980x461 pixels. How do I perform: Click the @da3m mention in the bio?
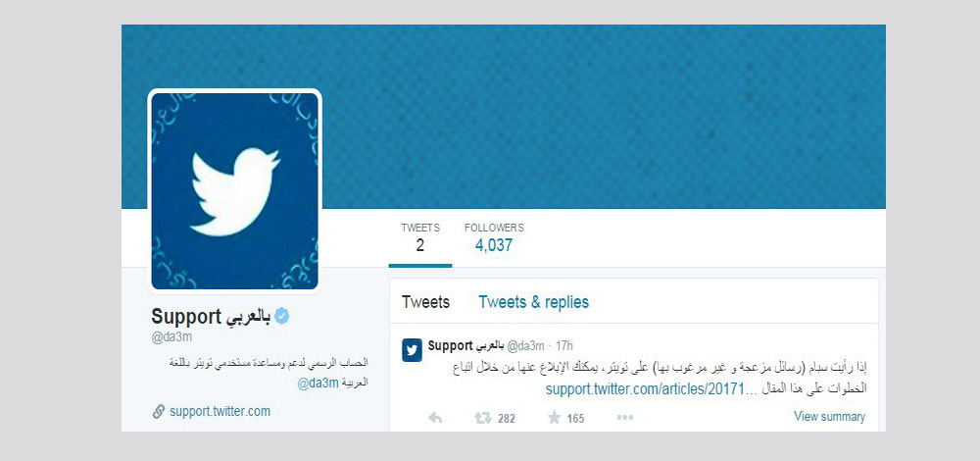click(x=318, y=383)
